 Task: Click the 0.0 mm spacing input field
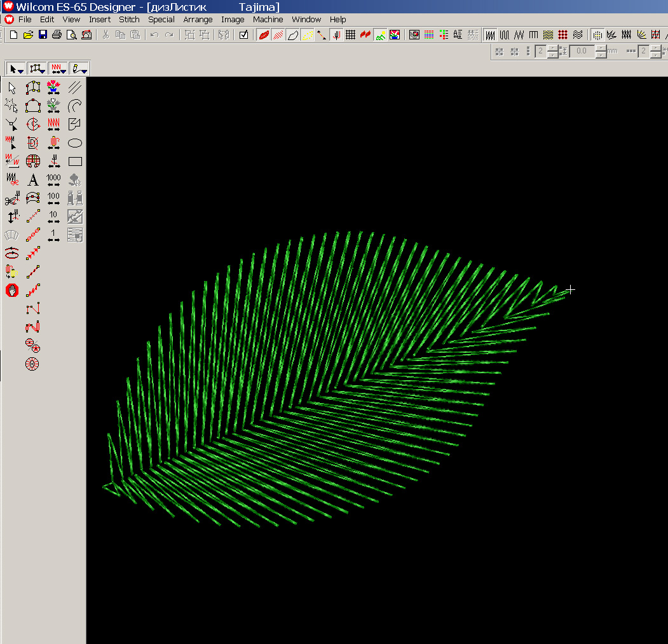tap(582, 51)
